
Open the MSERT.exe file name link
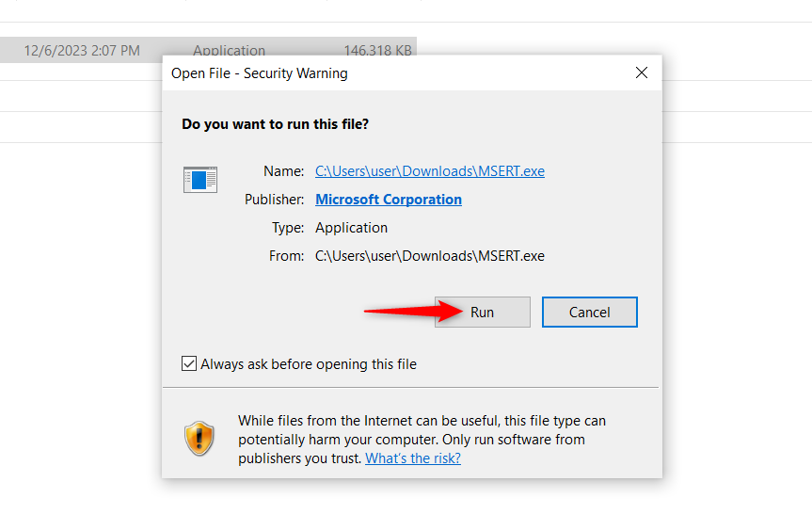[x=429, y=171]
